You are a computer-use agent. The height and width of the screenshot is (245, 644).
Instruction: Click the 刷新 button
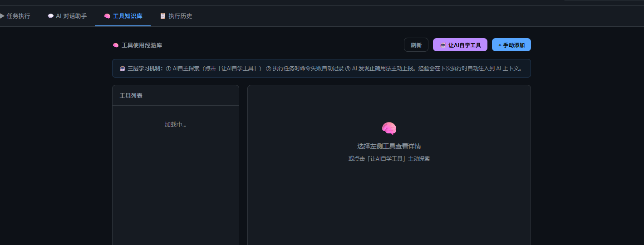[416, 45]
